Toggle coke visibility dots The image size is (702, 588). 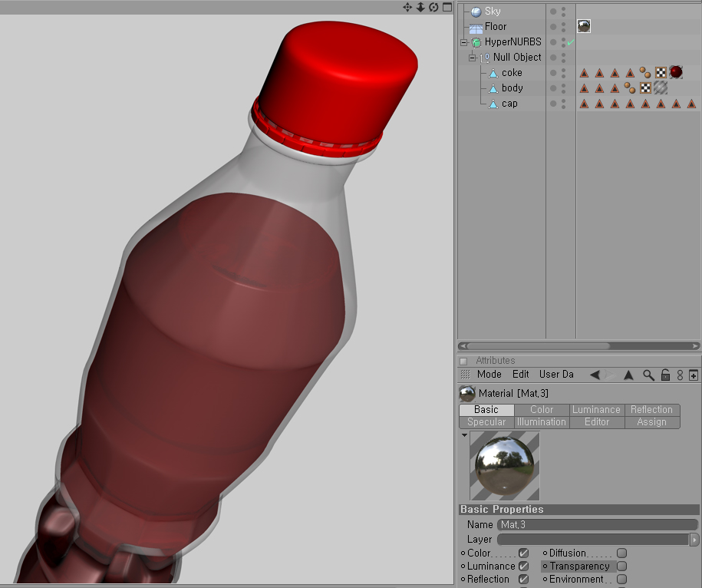coord(564,73)
